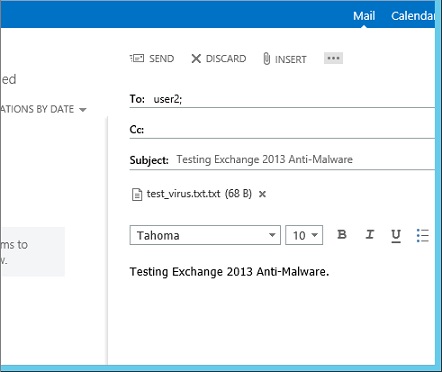Open the more options ellipsis menu
This screenshot has width=442, height=372.
click(x=333, y=58)
